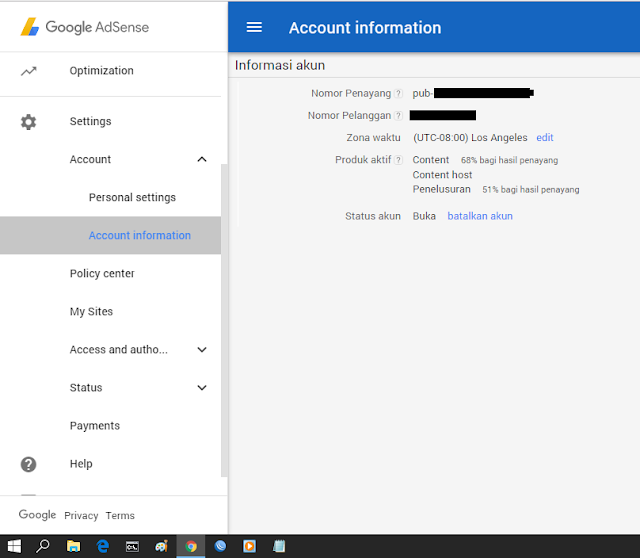The image size is (640, 558).
Task: Go to Policy center
Action: [x=102, y=273]
